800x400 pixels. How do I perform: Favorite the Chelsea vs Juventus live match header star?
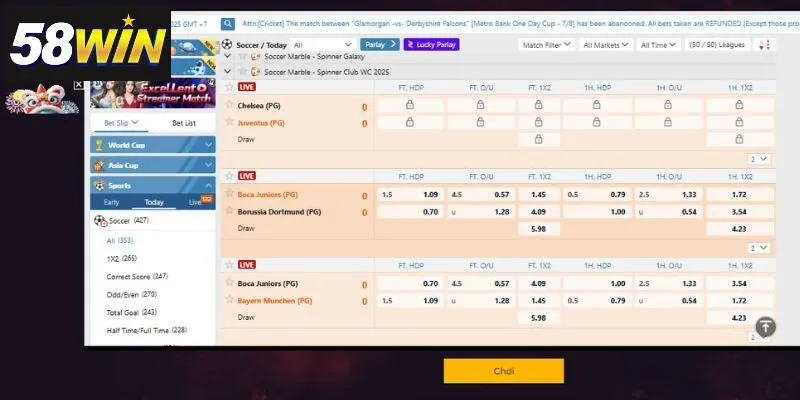pyautogui.click(x=230, y=87)
